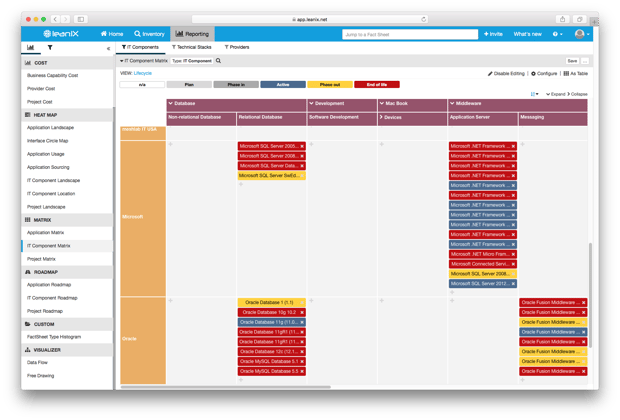Remove the Microsoft .NET Micro Framework tag
620x420 pixels.
(x=513, y=254)
